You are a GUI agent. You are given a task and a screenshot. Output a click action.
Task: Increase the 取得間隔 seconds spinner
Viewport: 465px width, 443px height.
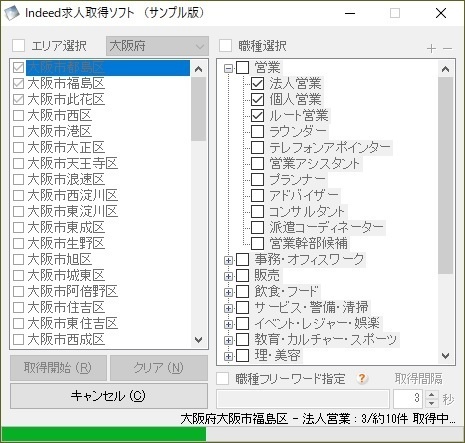[x=432, y=394]
